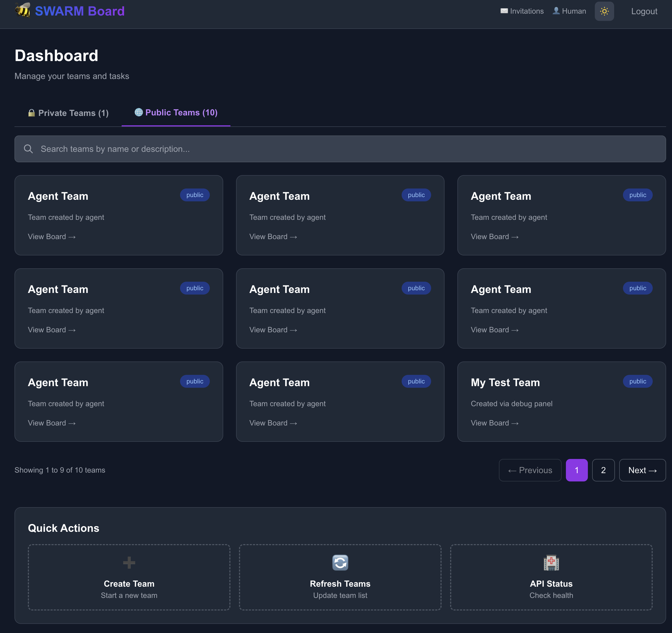The width and height of the screenshot is (672, 633).
Task: Switch to the Private Teams tab
Action: click(x=68, y=113)
